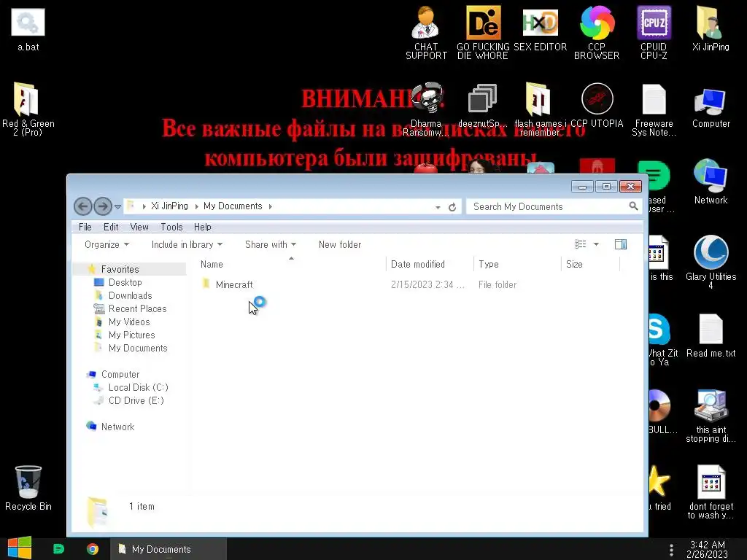Open the system tray overflow dots

point(671,550)
